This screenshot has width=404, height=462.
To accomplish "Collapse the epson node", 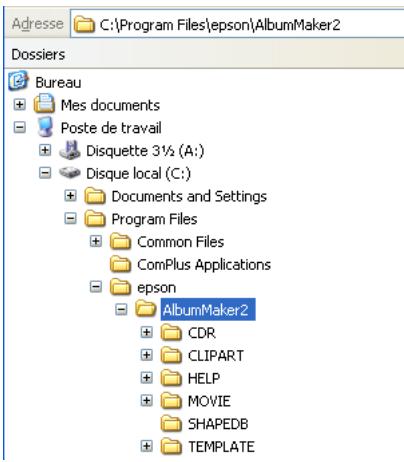I will [96, 287].
